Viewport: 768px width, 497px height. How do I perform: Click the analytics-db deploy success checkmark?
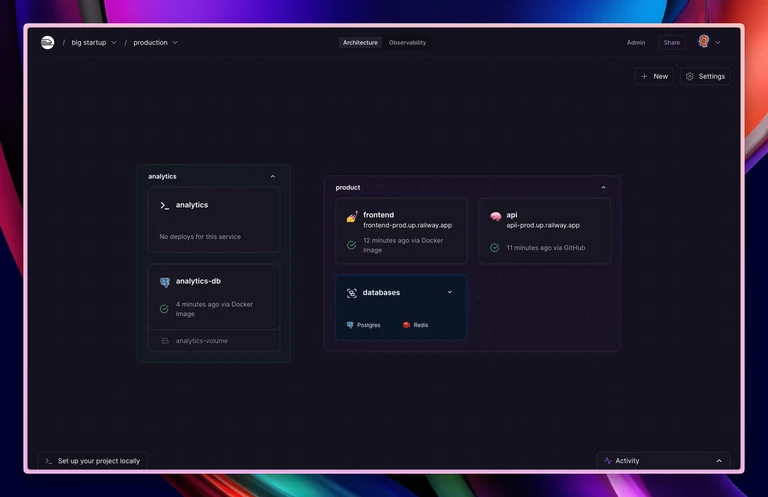point(164,309)
